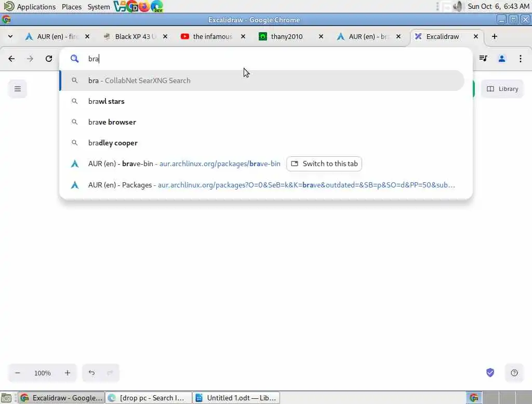Switch to Black XP 43 tab
The width and height of the screenshot is (532, 404).
pos(135,36)
